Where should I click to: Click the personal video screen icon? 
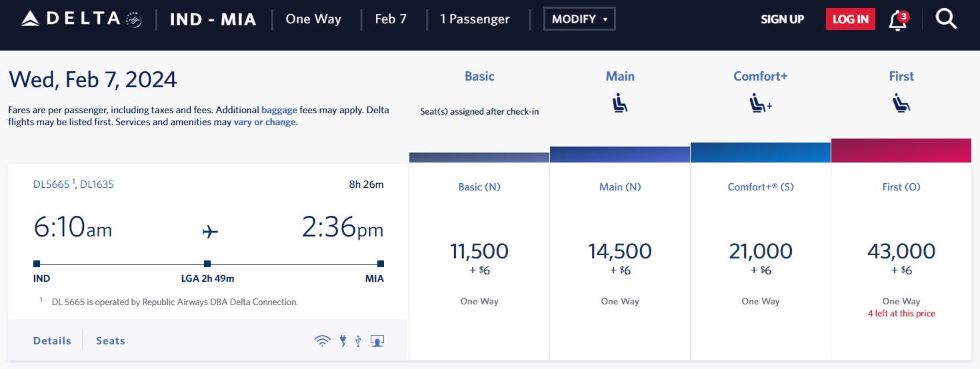pos(377,341)
